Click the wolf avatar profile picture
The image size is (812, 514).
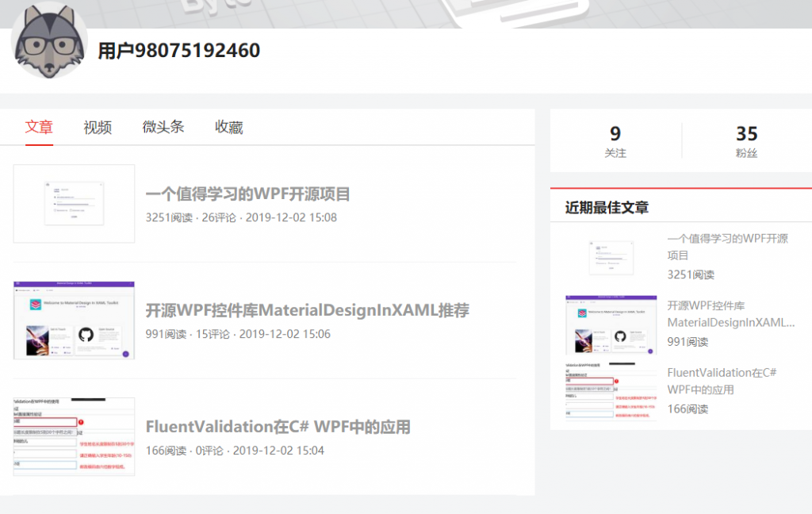49,40
